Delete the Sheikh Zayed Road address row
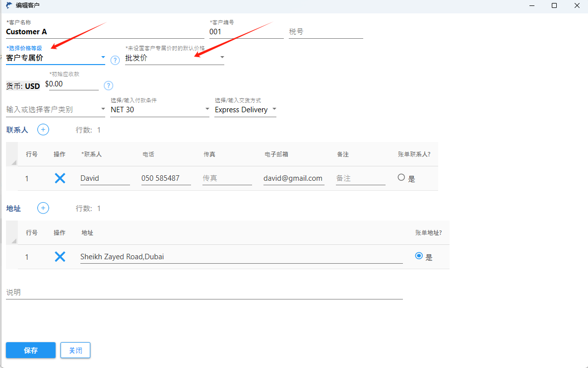Screen dimensions: 588x368 [x=60, y=257]
